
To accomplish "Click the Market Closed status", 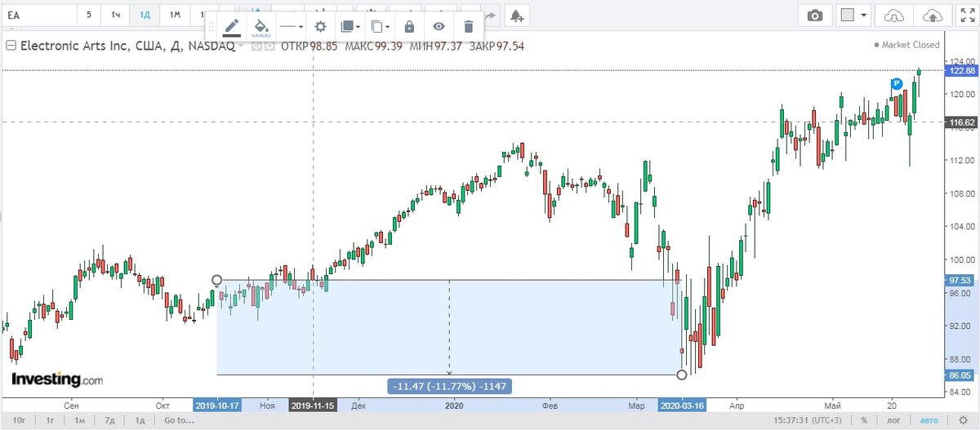I will 906,45.
